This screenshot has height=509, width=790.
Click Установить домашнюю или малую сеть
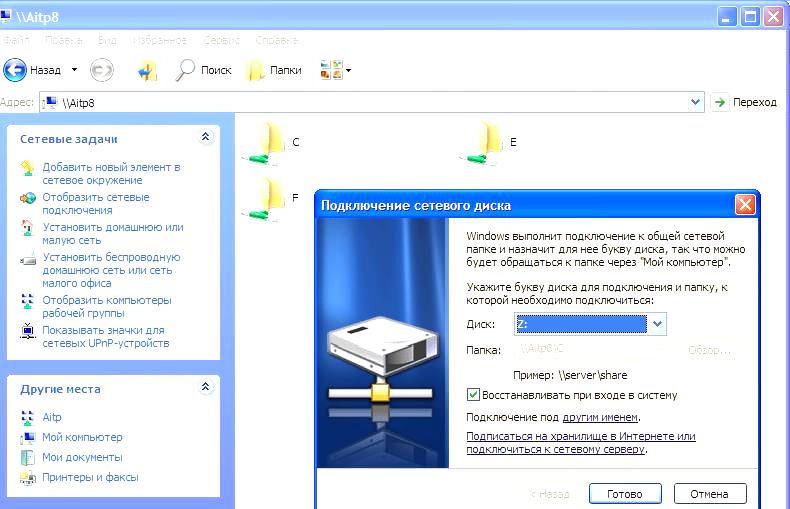coord(113,233)
